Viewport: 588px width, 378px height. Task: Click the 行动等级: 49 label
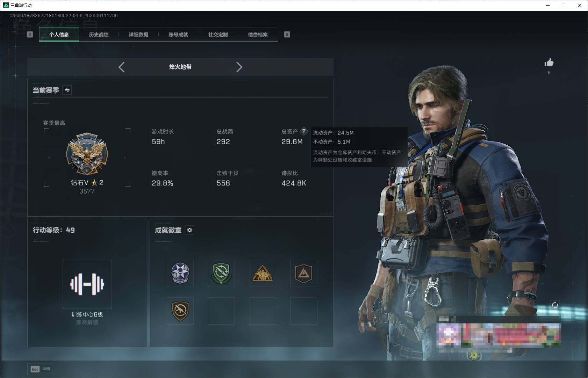[x=54, y=230]
